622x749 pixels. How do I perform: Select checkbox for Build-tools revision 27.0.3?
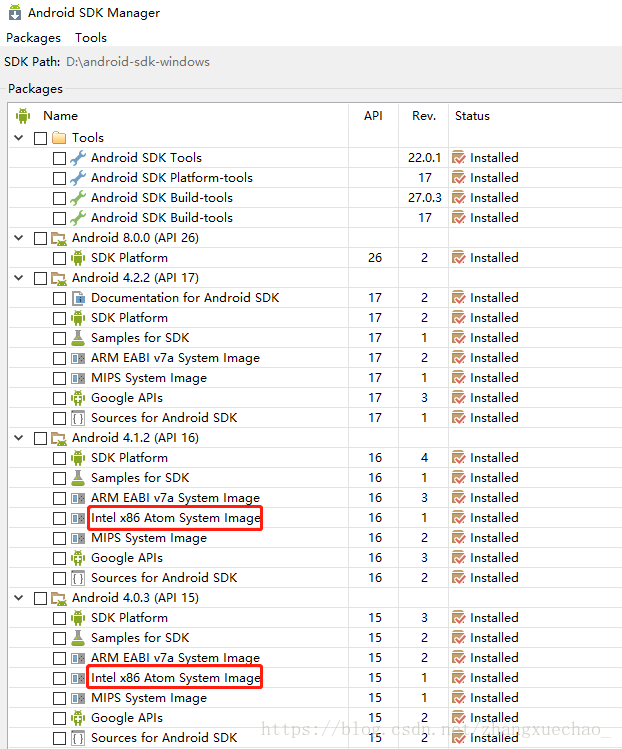click(60, 199)
